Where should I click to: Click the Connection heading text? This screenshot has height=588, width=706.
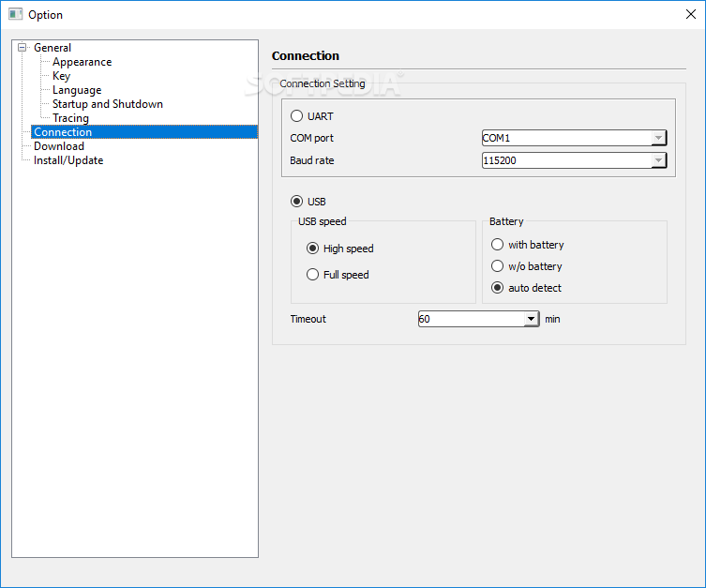306,56
